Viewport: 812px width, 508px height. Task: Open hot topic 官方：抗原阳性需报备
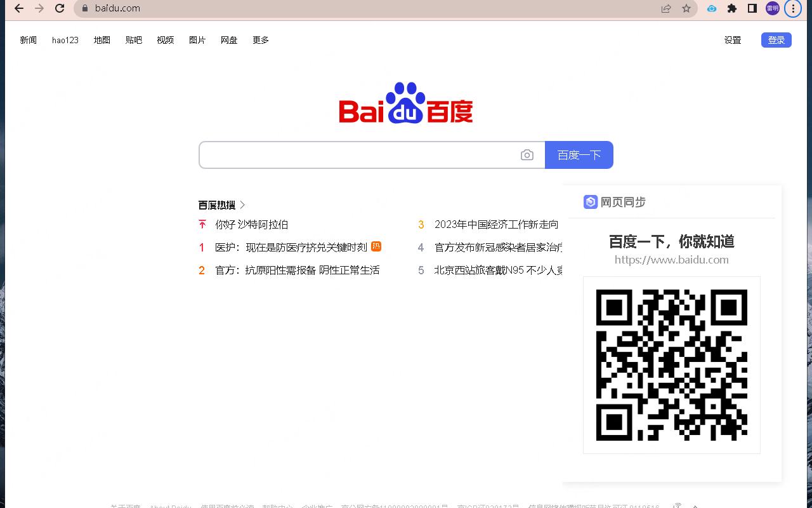(298, 270)
